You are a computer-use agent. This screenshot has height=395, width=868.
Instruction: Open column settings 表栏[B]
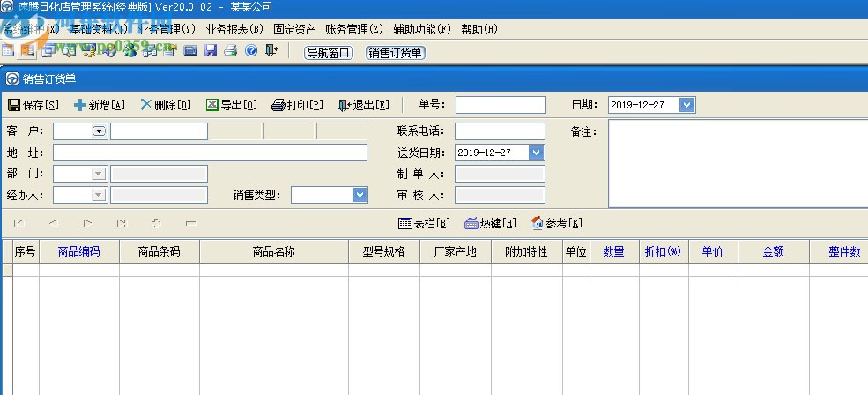pyautogui.click(x=424, y=223)
